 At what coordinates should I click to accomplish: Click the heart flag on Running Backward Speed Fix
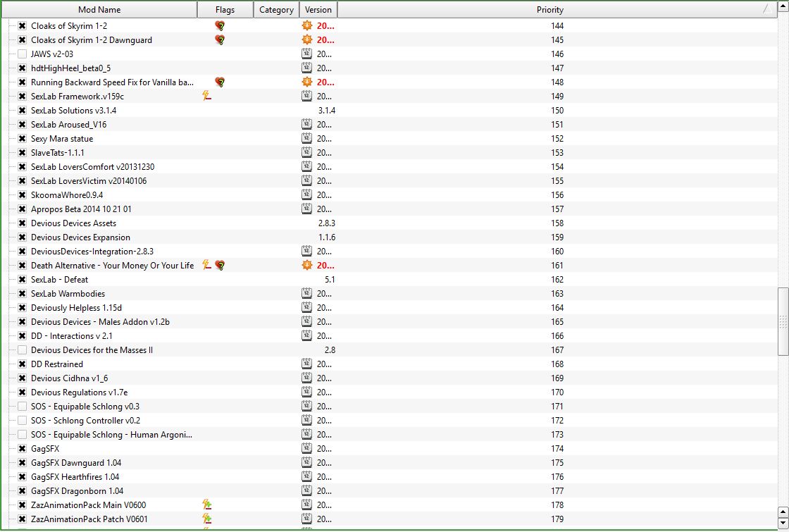tap(220, 82)
